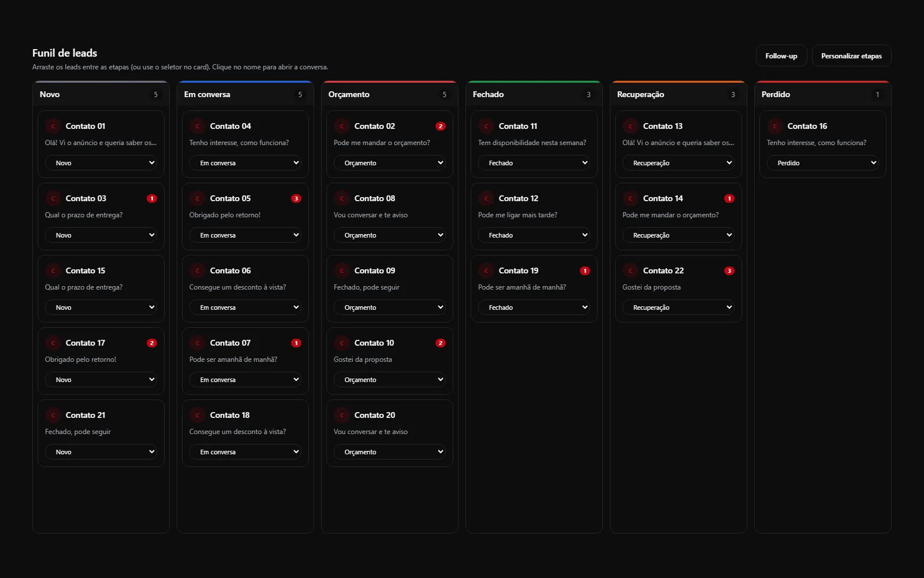
Task: Click the Orçamento column header
Action: (x=390, y=94)
